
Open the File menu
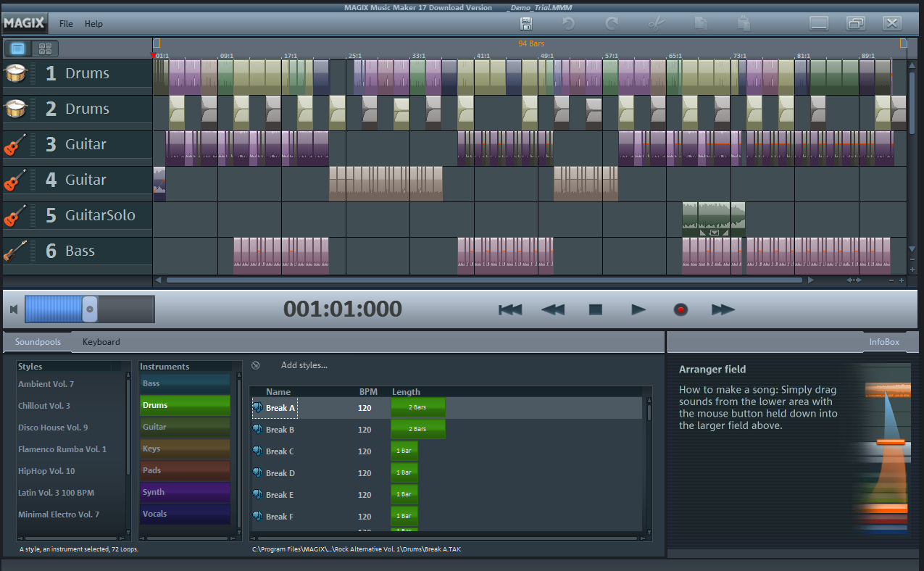66,24
